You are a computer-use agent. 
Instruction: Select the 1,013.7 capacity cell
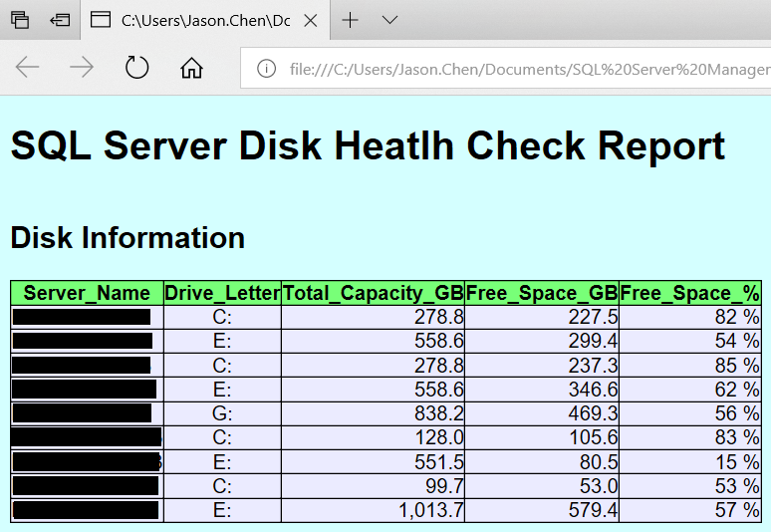[374, 510]
